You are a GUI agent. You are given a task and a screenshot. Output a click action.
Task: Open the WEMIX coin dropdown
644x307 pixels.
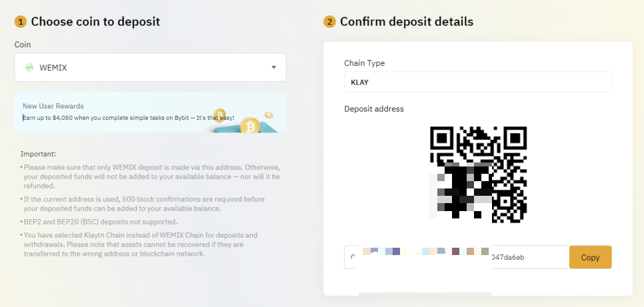[x=150, y=67]
